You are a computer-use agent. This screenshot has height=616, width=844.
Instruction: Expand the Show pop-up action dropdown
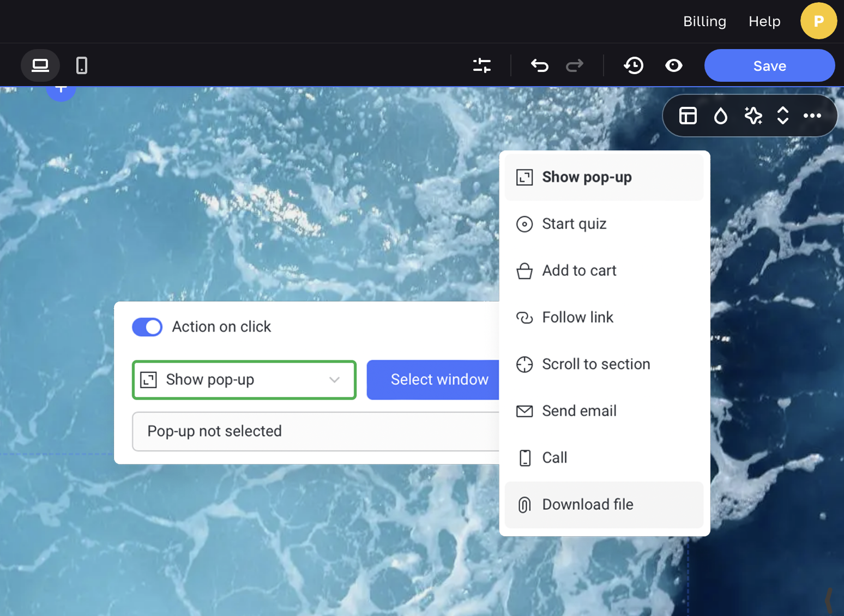click(x=244, y=380)
